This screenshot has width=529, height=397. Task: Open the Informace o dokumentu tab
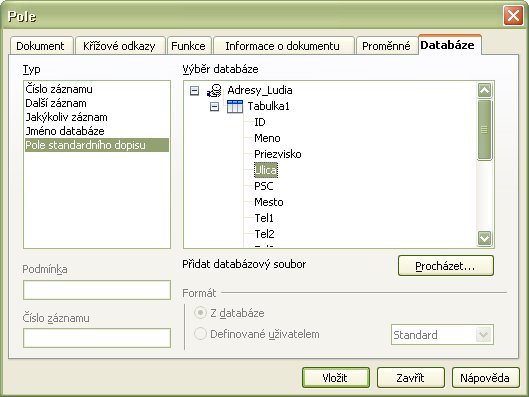click(283, 46)
